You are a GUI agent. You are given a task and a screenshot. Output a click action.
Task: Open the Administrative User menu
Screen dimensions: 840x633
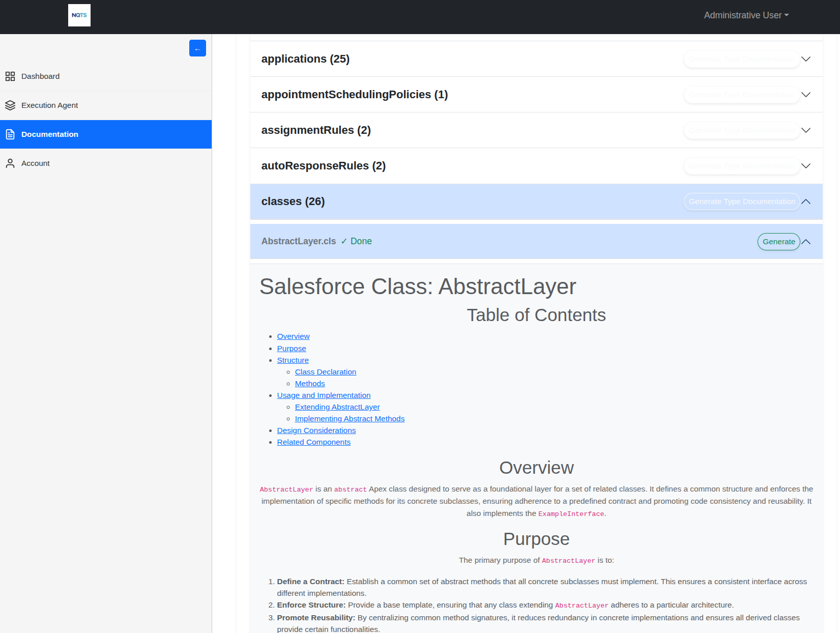coord(746,15)
